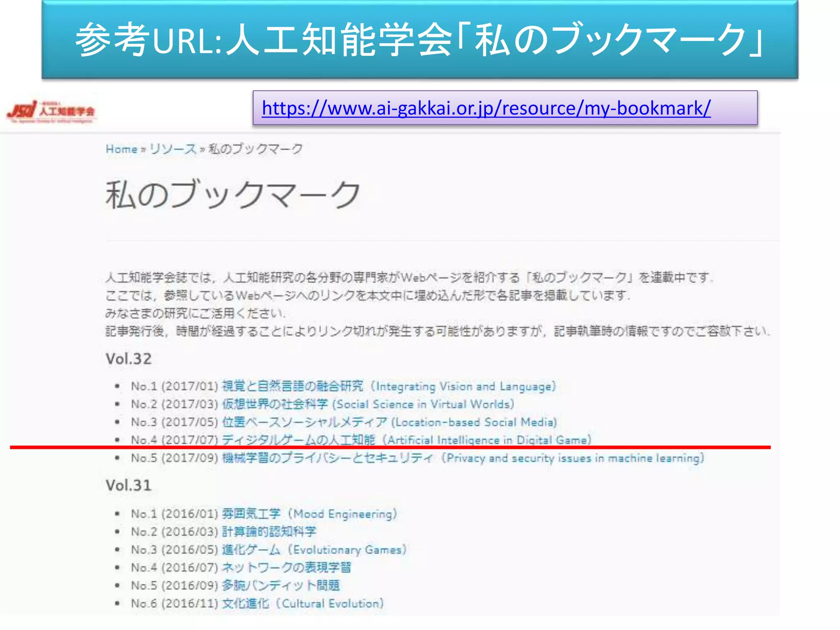
Task: Click the 私のブックマーク page heading
Action: (x=233, y=194)
